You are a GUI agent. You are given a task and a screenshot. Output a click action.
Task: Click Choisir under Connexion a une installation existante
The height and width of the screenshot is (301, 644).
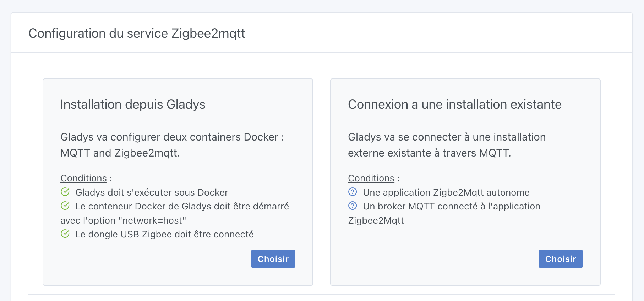(560, 259)
